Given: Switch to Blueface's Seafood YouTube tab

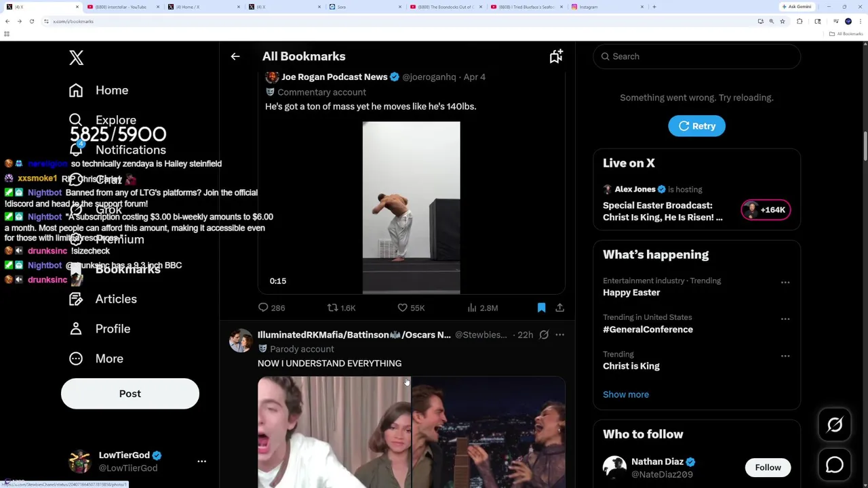Looking at the screenshot, I should click(x=527, y=7).
